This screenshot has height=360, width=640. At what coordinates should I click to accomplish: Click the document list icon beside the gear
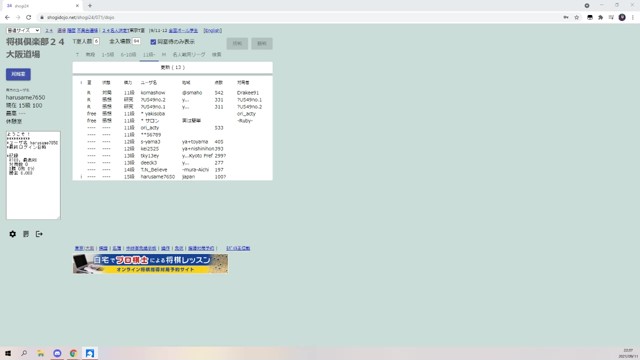26,234
